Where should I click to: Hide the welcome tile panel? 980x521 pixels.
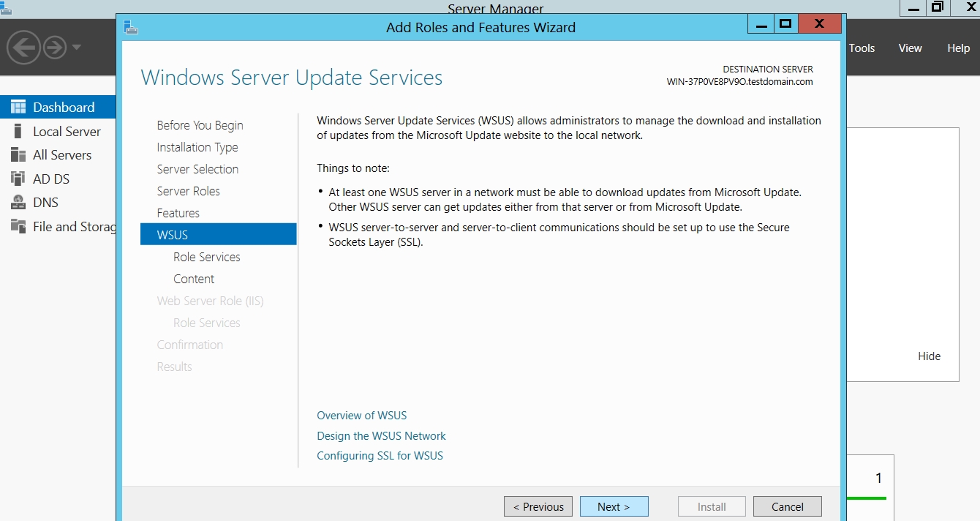[930, 356]
